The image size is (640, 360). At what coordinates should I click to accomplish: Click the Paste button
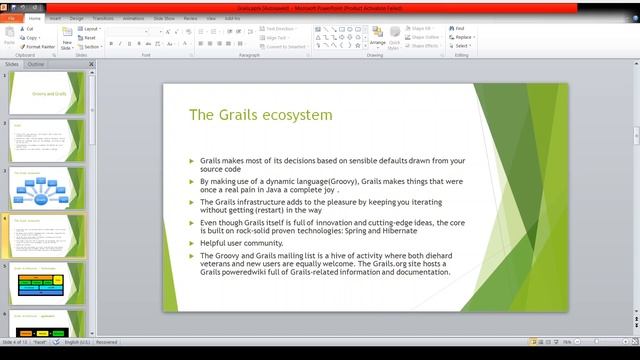pos(9,37)
